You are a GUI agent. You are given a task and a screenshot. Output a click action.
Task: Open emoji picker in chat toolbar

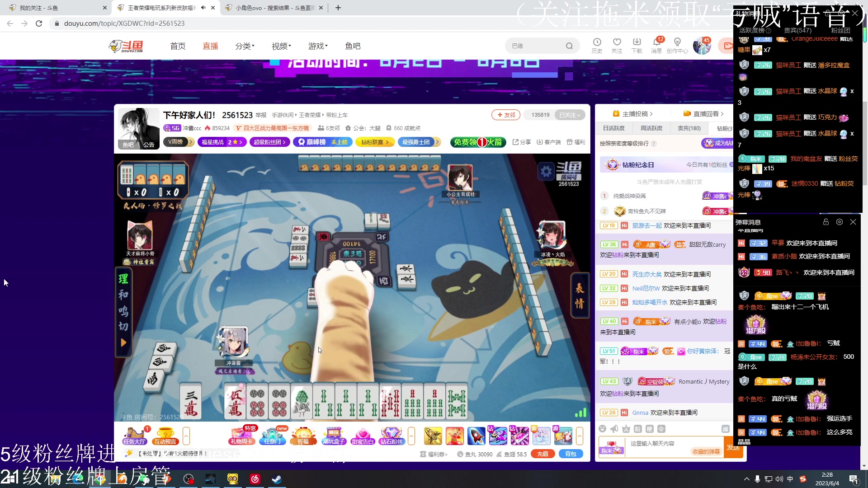click(602, 429)
